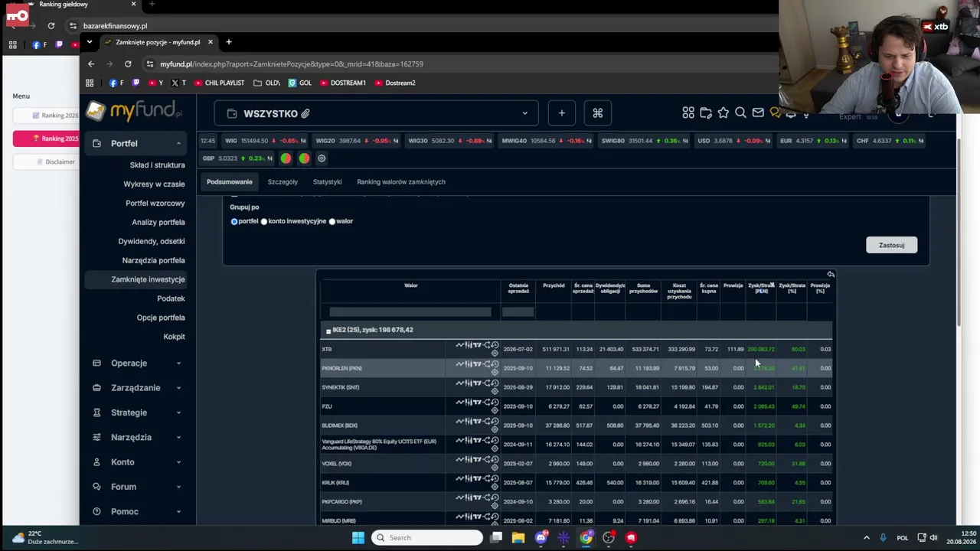Viewport: 980px width, 551px height.
Task: Open a new tab next to Zamknięte pozycje
Action: point(228,42)
